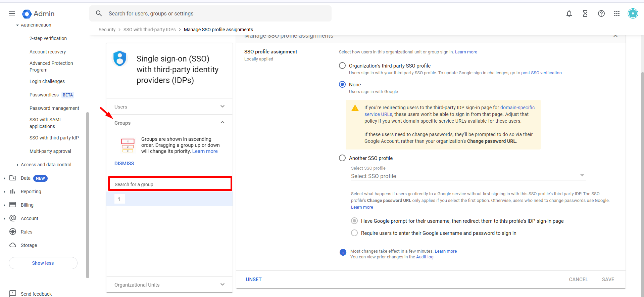
Task: Open 2-step verification settings
Action: point(48,38)
